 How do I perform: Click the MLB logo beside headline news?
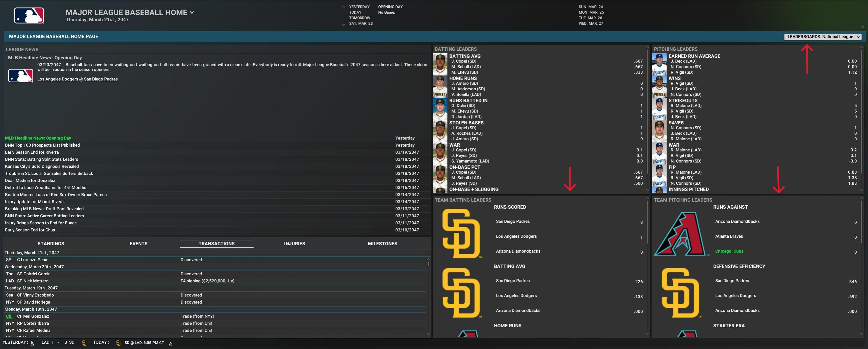(20, 75)
